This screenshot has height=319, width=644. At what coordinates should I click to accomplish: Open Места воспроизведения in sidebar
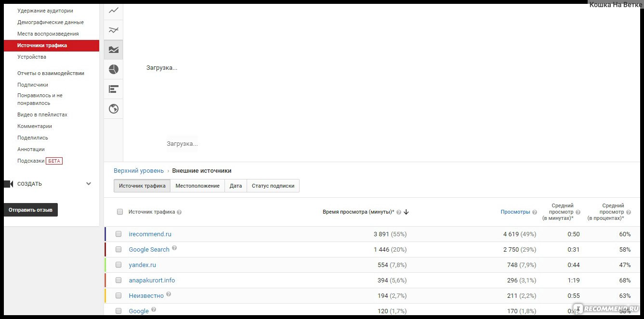48,34
